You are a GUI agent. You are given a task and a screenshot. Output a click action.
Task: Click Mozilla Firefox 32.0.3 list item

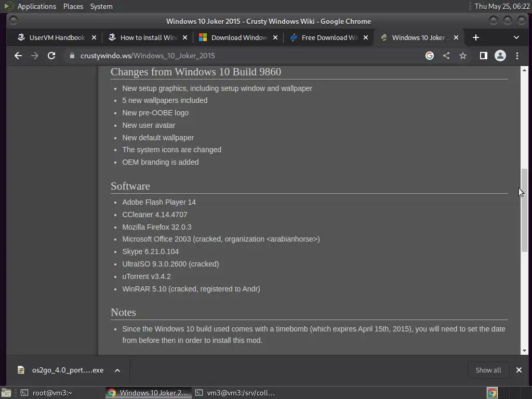[x=157, y=227]
